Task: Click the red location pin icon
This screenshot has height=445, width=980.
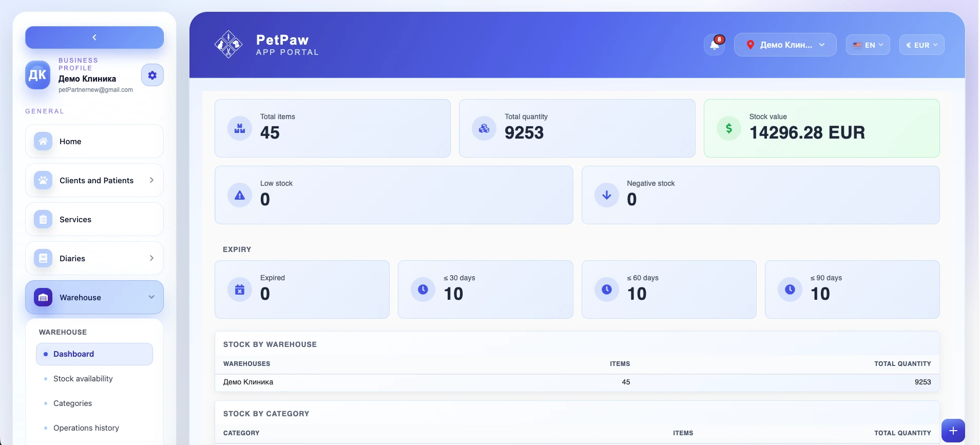Action: point(750,45)
